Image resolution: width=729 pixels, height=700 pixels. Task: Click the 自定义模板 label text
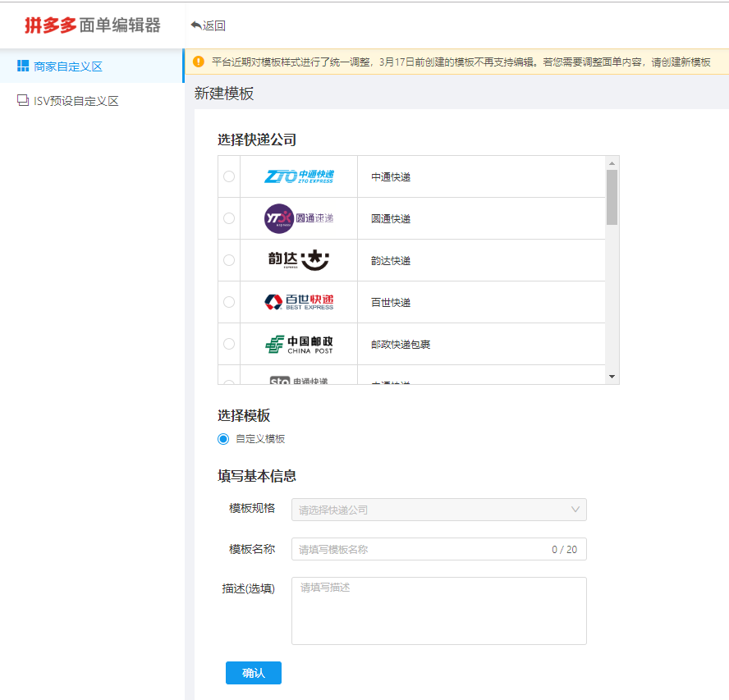260,439
